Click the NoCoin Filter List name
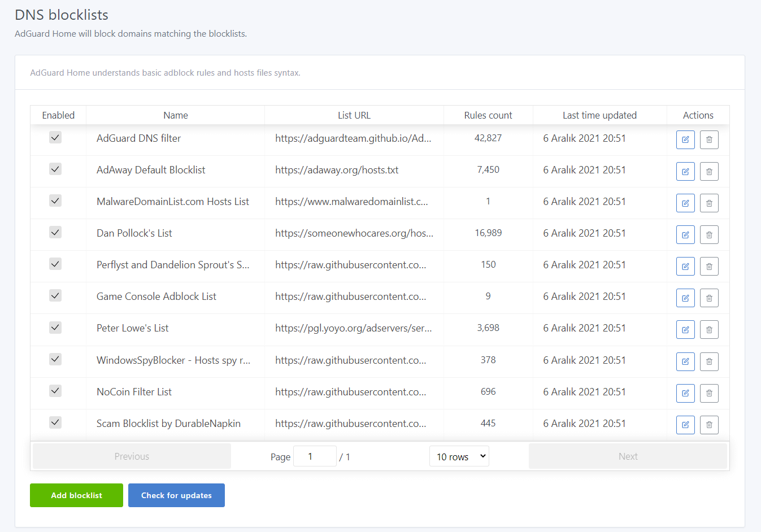Image resolution: width=761 pixels, height=532 pixels. click(x=134, y=392)
